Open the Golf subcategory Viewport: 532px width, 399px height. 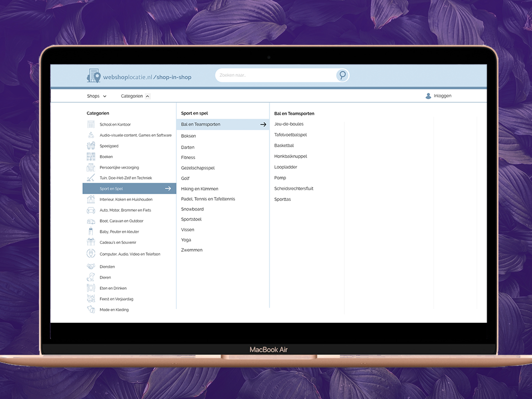185,179
